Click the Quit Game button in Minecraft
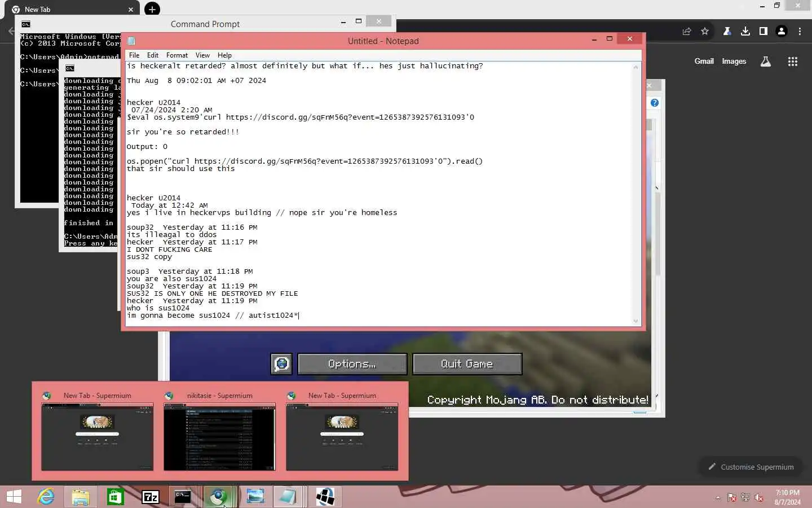 467,364
